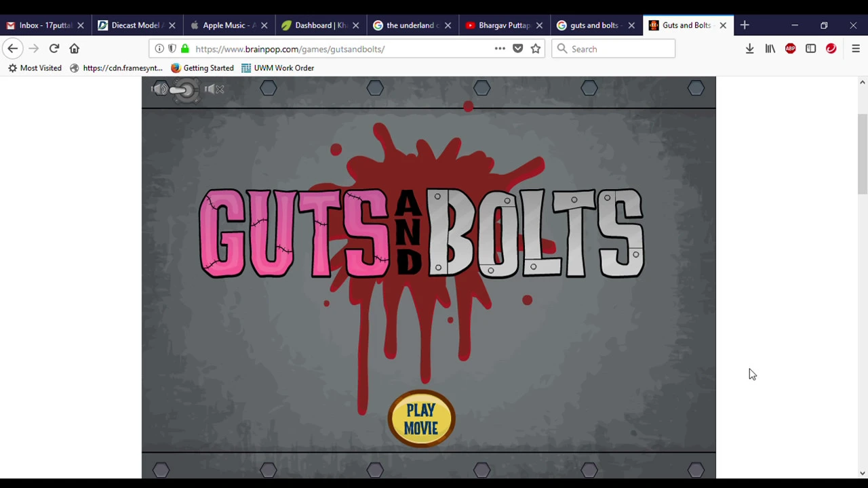Click the browser Search box

click(613, 49)
